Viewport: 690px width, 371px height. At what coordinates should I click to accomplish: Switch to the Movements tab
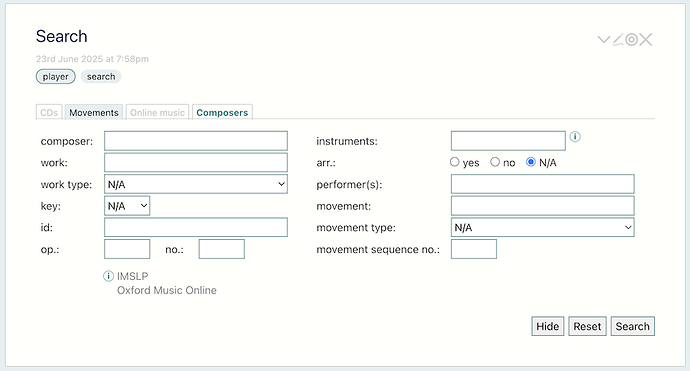[94, 112]
